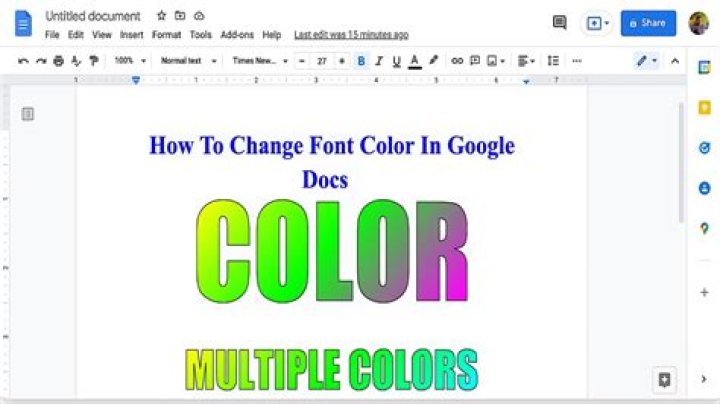Print the document with printer icon
The height and width of the screenshot is (404, 720).
click(58, 61)
